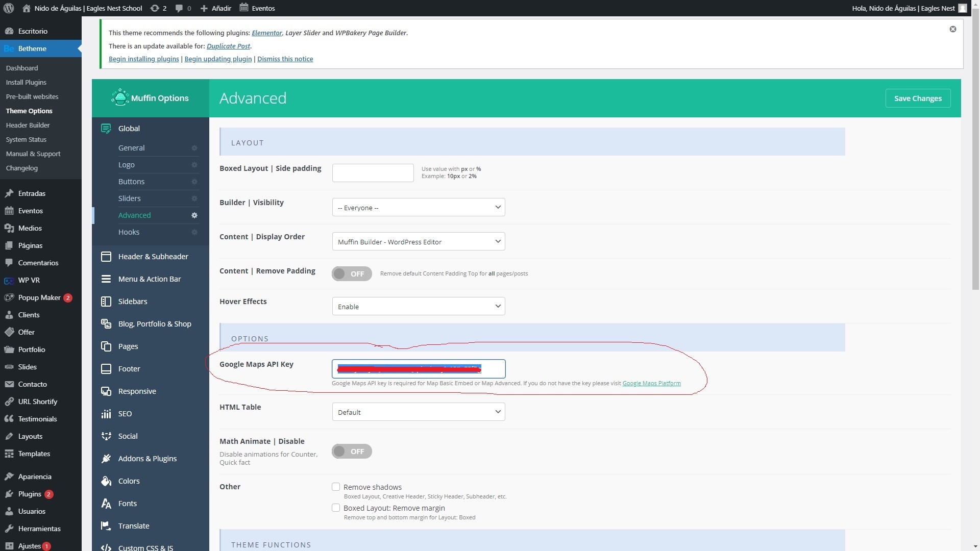The image size is (980, 551).
Task: Click the Save Changes button
Action: pyautogui.click(x=918, y=98)
